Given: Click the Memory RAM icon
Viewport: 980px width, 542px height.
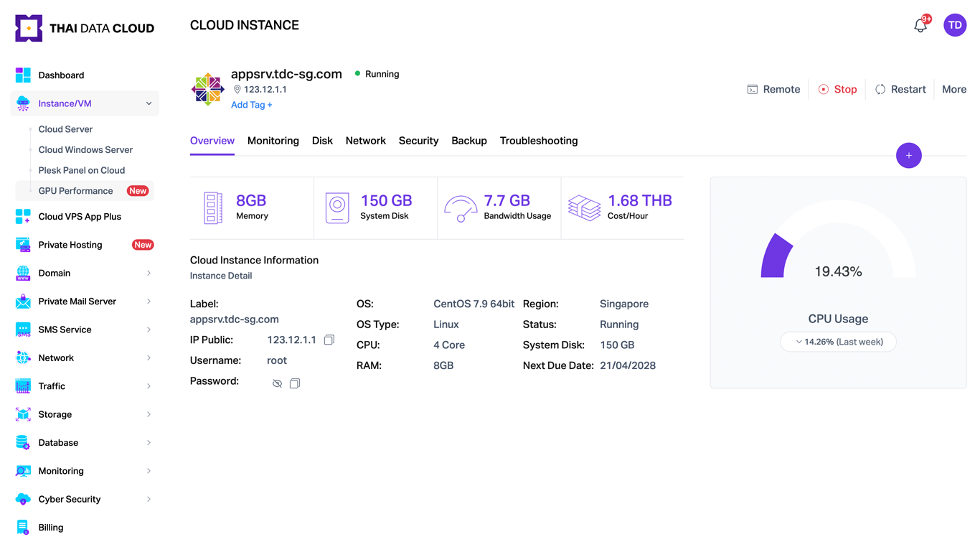Looking at the screenshot, I should point(213,208).
